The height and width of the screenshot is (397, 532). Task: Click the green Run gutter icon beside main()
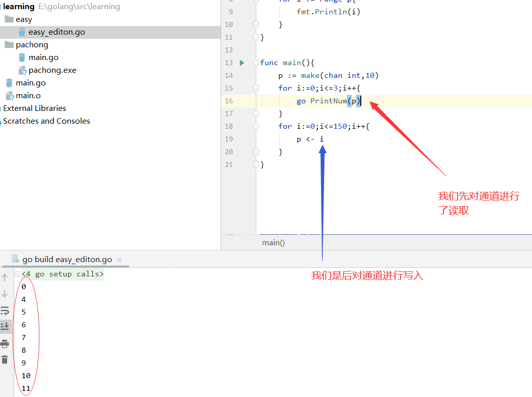pyautogui.click(x=242, y=63)
